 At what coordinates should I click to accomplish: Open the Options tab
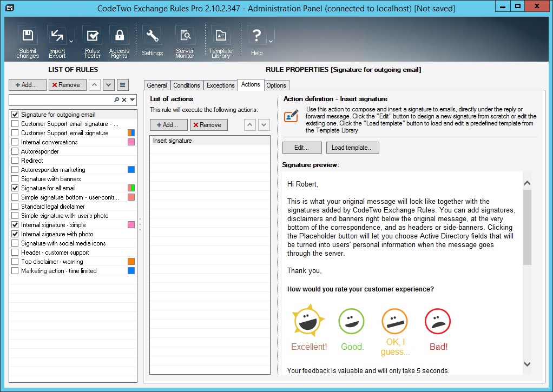[276, 85]
